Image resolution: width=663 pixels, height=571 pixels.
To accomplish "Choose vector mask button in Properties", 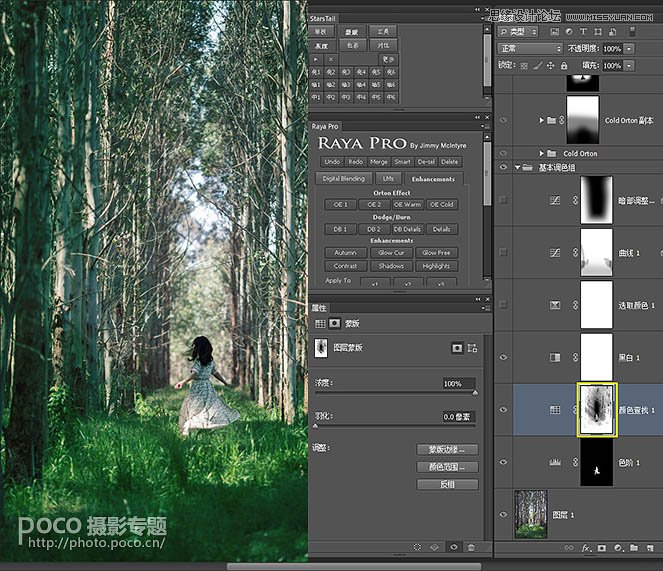I will point(472,348).
